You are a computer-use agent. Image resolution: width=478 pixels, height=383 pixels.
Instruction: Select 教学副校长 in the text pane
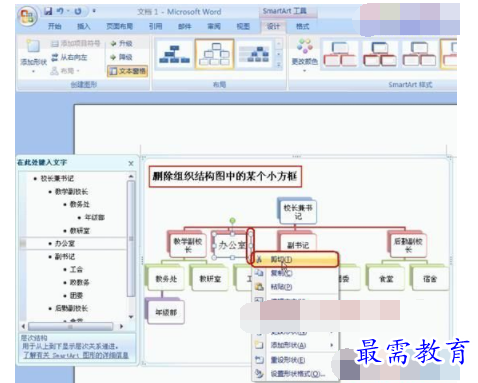[71, 191]
